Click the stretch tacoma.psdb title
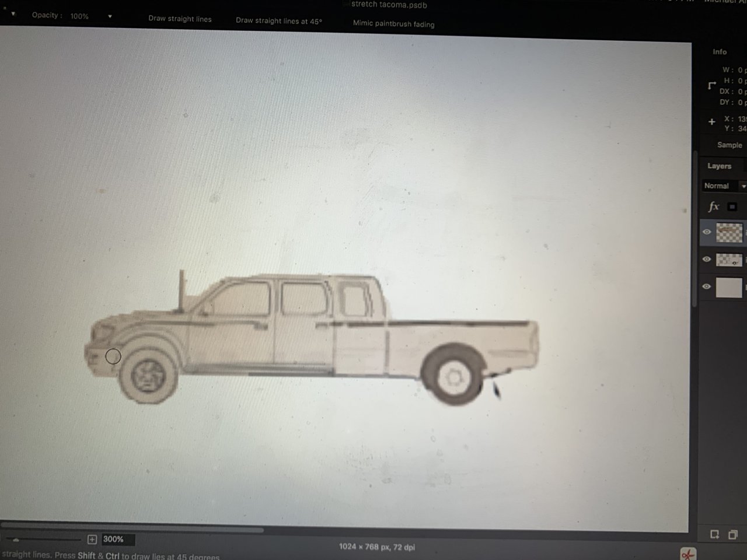Screen dimensions: 747x560 (389, 5)
